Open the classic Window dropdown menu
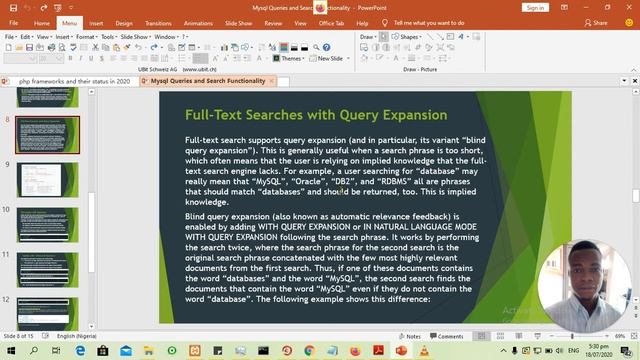640x360 pixels. pos(166,37)
